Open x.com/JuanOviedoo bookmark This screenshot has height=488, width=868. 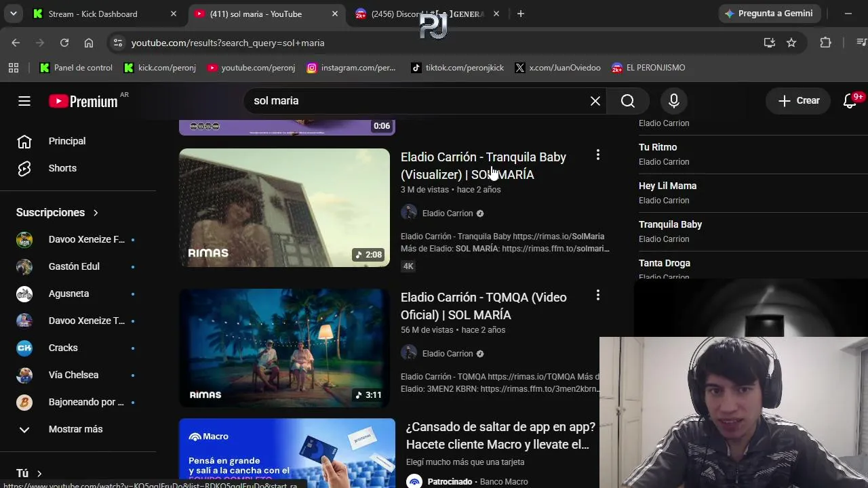(557, 68)
